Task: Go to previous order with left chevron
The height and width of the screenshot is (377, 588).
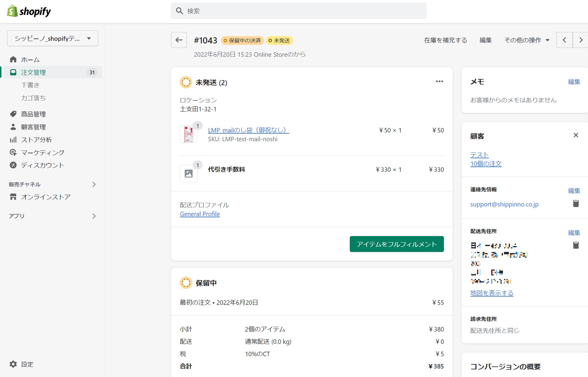Action: tap(564, 40)
